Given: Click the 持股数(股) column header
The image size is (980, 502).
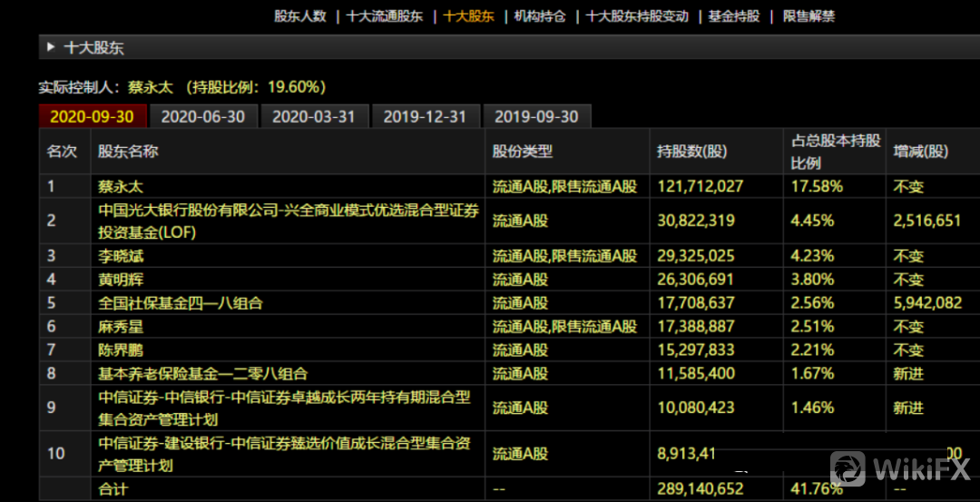Looking at the screenshot, I should point(692,152).
